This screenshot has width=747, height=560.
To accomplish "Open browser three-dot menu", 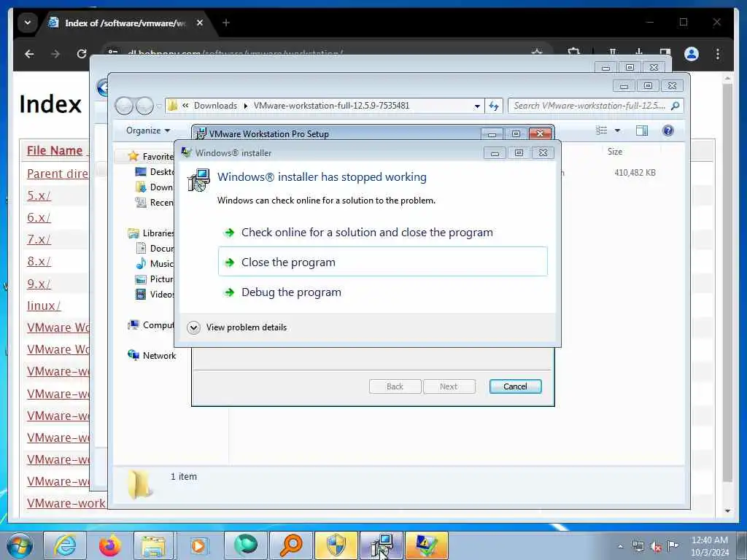I will coord(718,54).
